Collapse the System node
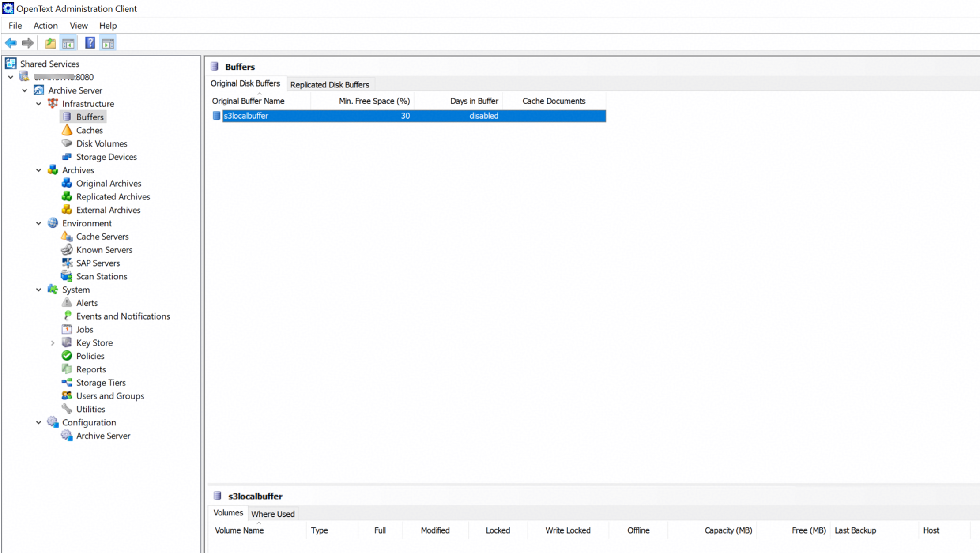This screenshot has height=553, width=980. [x=39, y=290]
